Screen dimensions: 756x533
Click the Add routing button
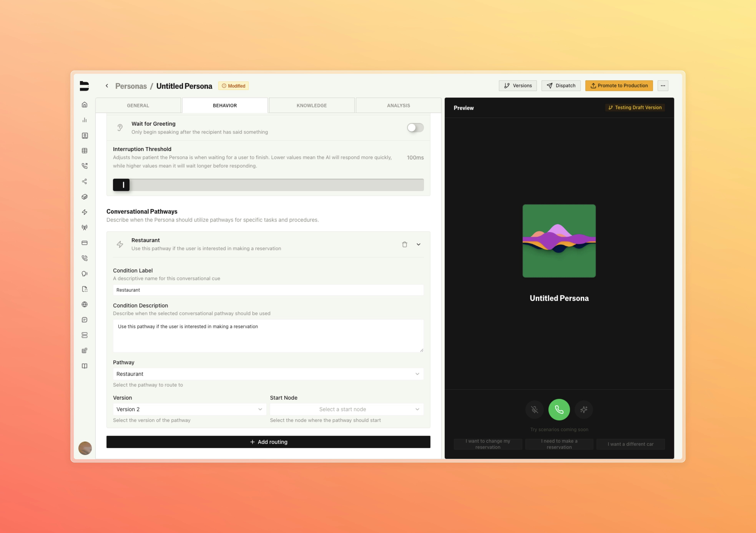(268, 442)
